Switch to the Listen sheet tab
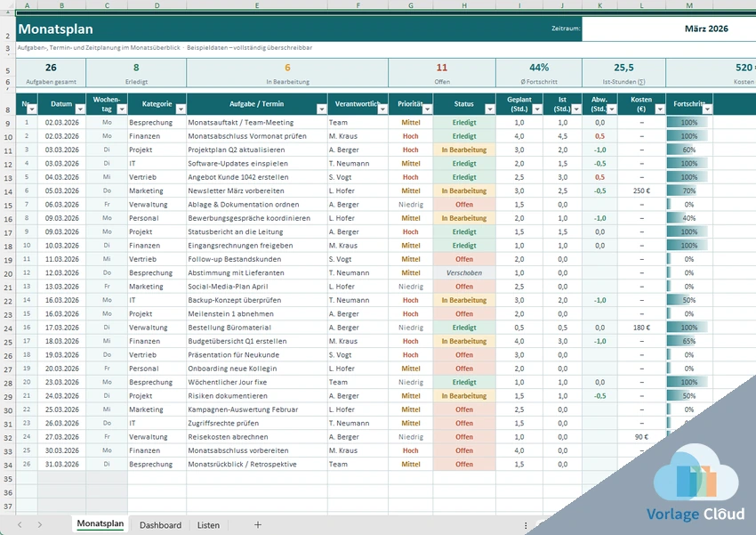 tap(208, 525)
